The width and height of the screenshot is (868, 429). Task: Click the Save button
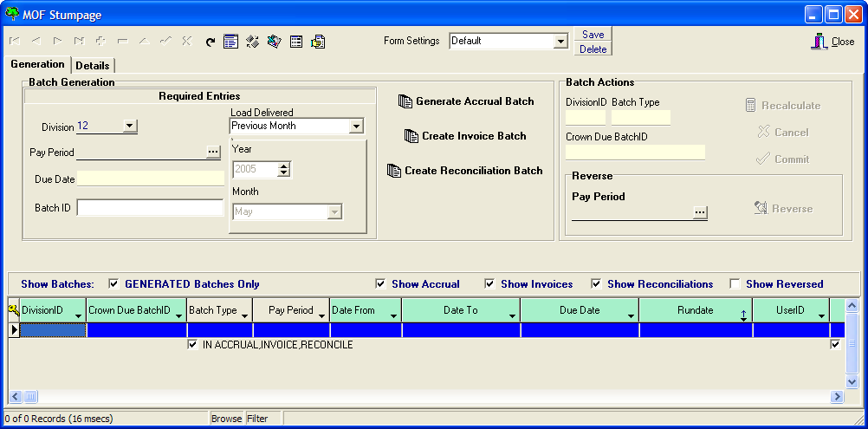[x=593, y=35]
